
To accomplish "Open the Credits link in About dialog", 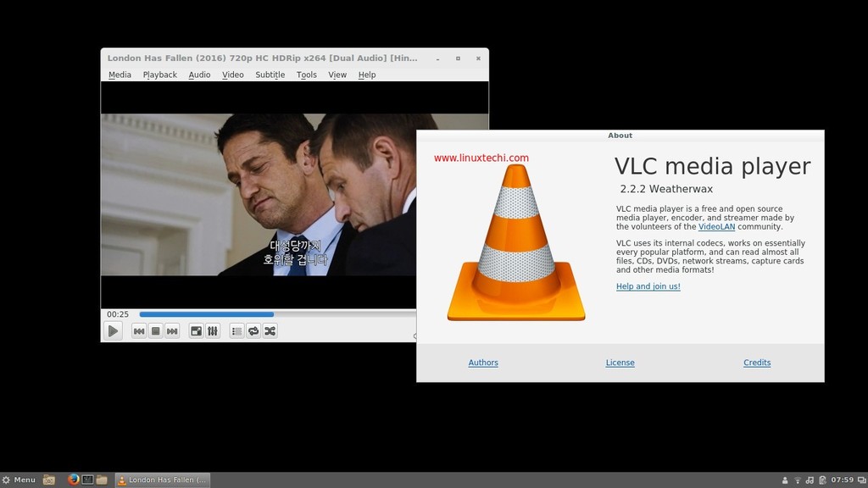I will coord(757,363).
